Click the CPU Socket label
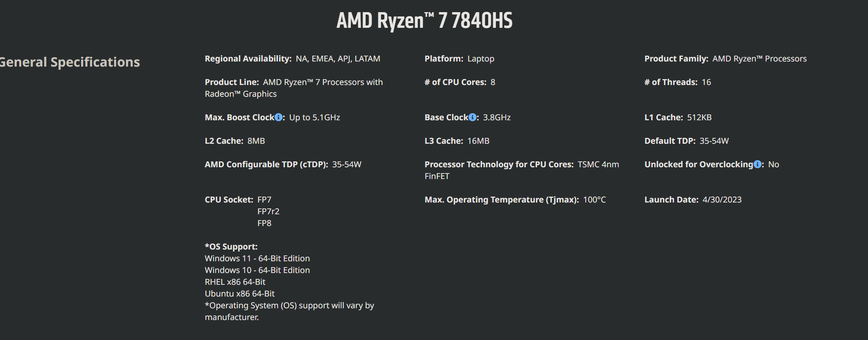The width and height of the screenshot is (868, 340). click(x=229, y=200)
